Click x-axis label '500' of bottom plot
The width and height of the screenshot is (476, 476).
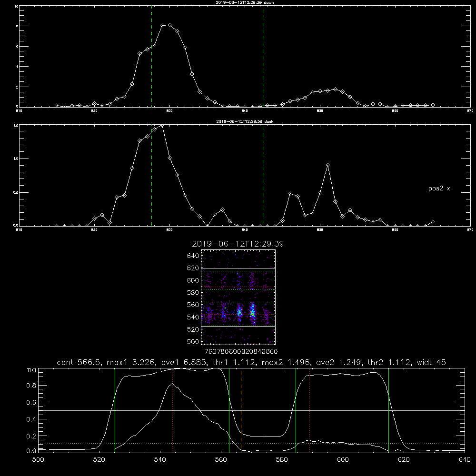38,460
